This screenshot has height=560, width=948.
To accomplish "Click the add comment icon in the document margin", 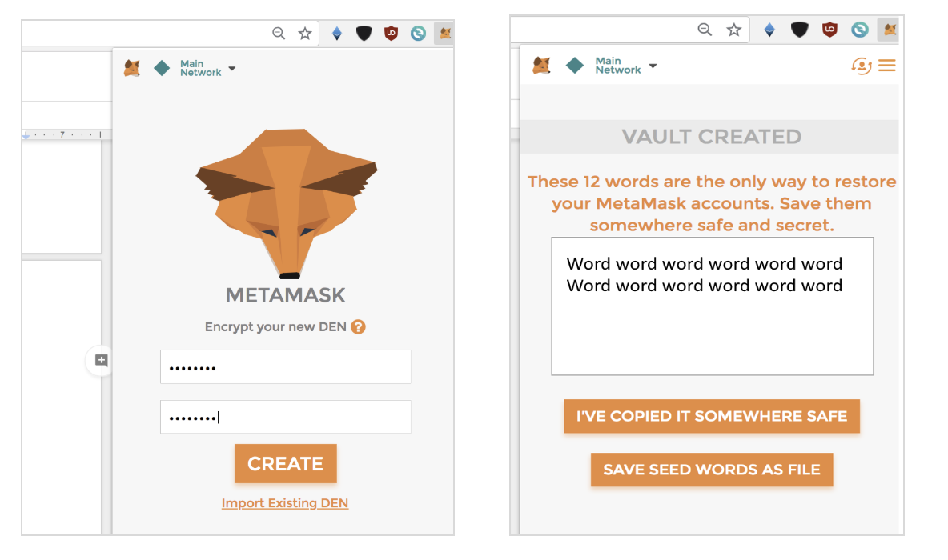I will (101, 361).
